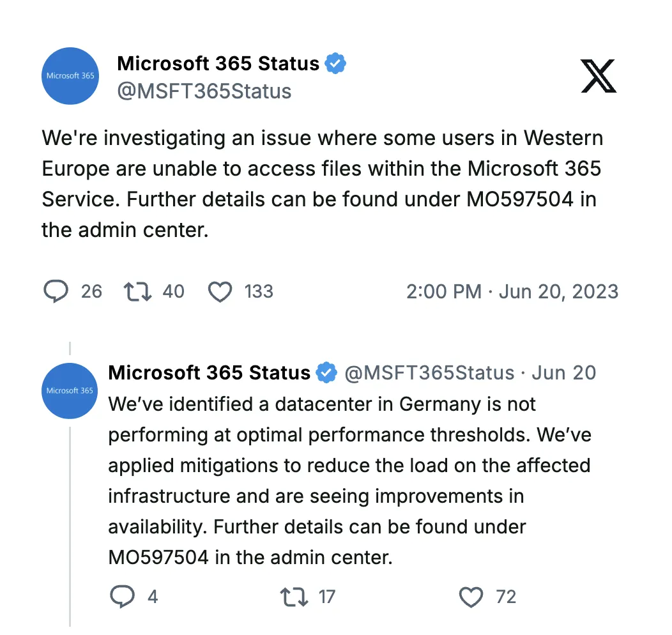The width and height of the screenshot is (672, 635).
Task: Open the 2:00 PM · Jun 20, 2023 timestamp
Action: (x=512, y=292)
